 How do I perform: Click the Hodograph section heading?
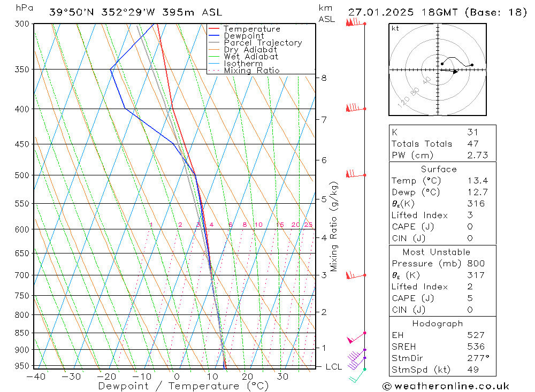[438, 324]
